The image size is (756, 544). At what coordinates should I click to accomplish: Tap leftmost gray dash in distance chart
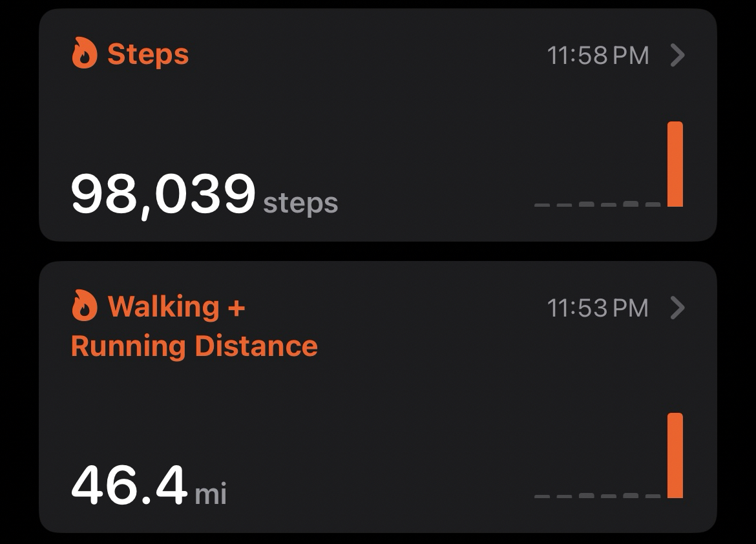coord(542,496)
